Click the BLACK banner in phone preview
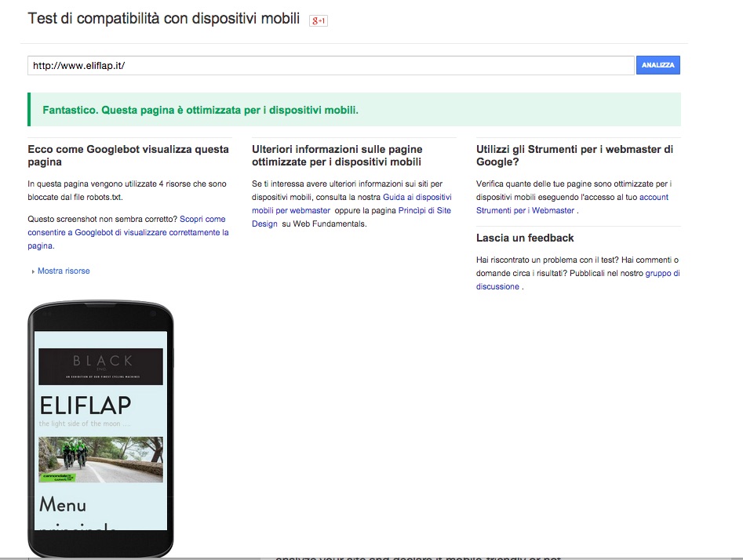743x560 pixels. 101,366
